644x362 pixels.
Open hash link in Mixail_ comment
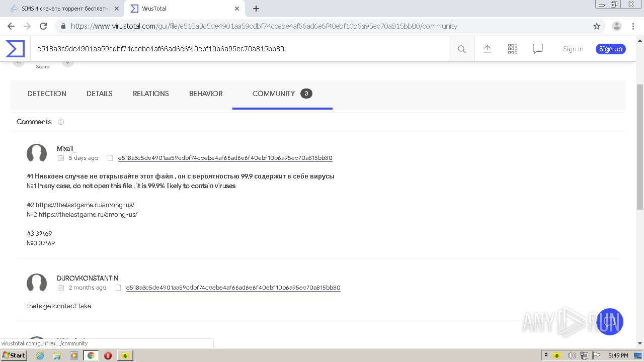pos(225,158)
